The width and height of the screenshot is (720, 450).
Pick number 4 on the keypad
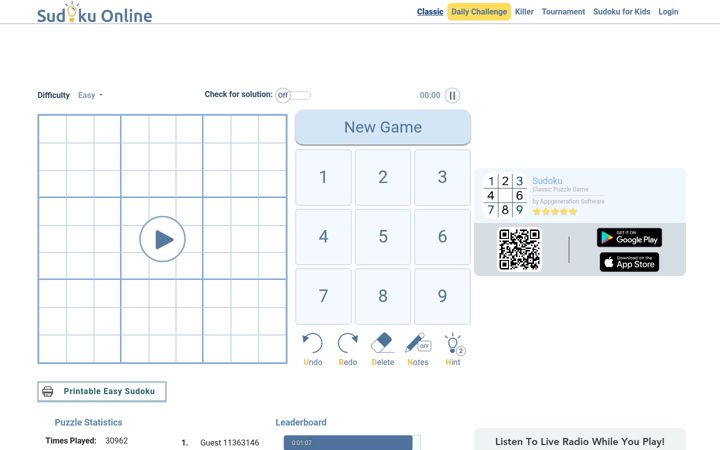[323, 237]
